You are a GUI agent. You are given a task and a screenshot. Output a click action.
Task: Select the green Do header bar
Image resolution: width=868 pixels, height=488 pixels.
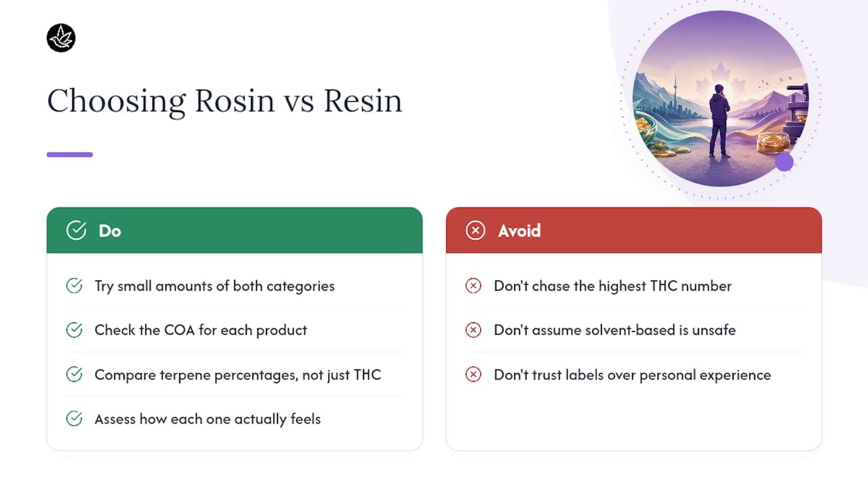pos(235,230)
